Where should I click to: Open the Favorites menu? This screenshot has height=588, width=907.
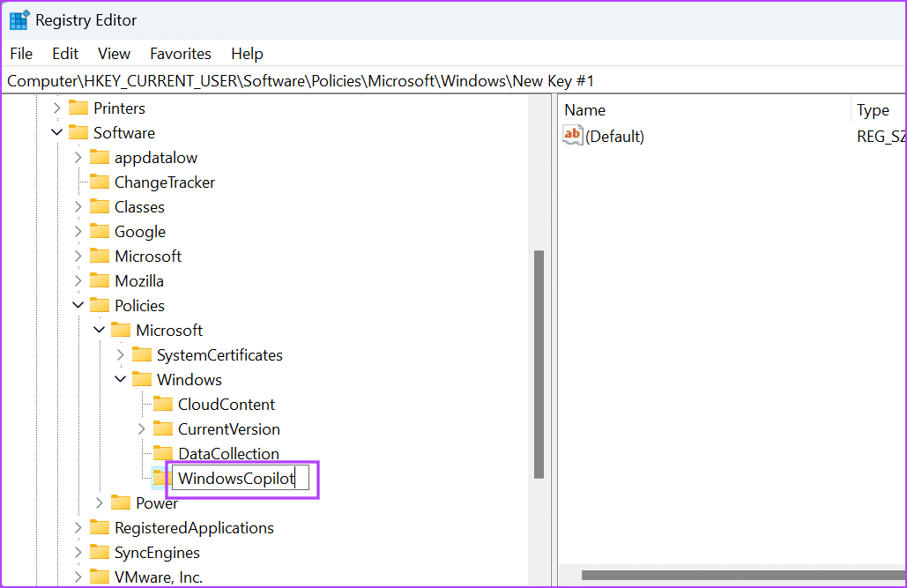coord(181,54)
